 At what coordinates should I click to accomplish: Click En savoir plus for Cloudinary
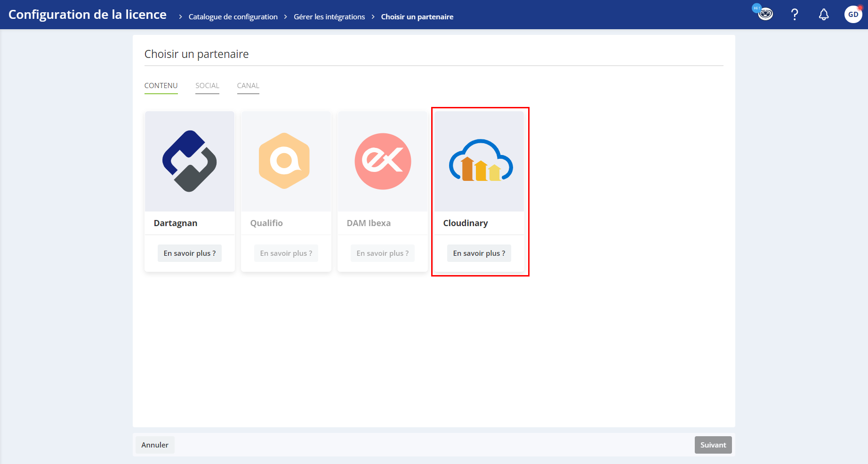pos(479,253)
